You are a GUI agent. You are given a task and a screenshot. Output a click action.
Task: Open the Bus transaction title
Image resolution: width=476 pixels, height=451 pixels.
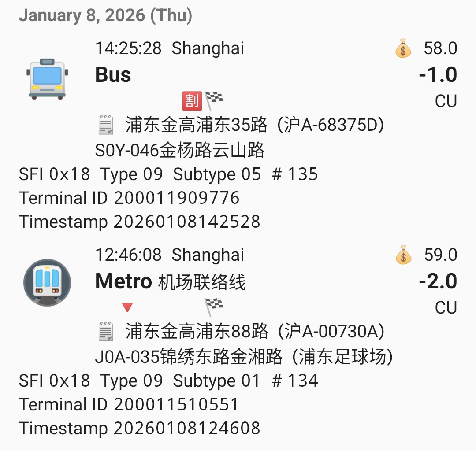(113, 75)
